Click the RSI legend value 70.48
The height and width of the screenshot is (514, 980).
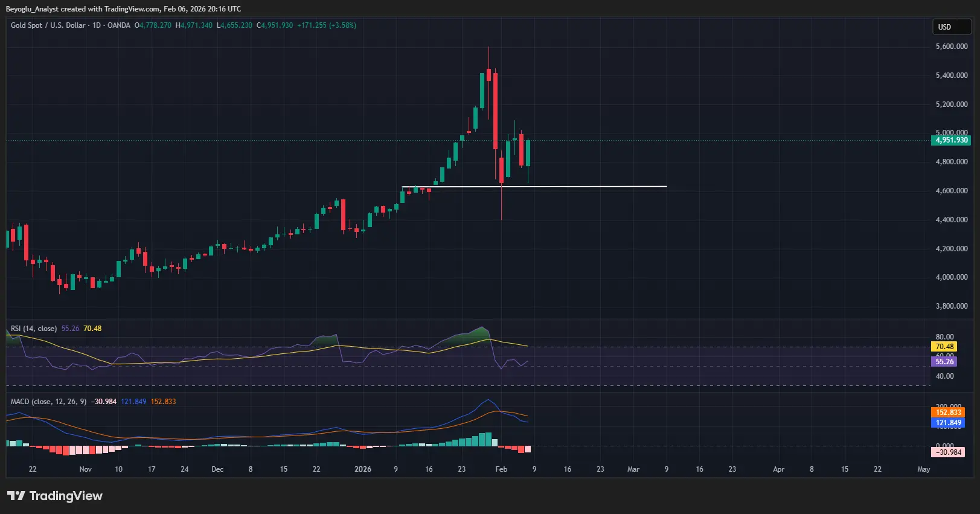coord(92,329)
